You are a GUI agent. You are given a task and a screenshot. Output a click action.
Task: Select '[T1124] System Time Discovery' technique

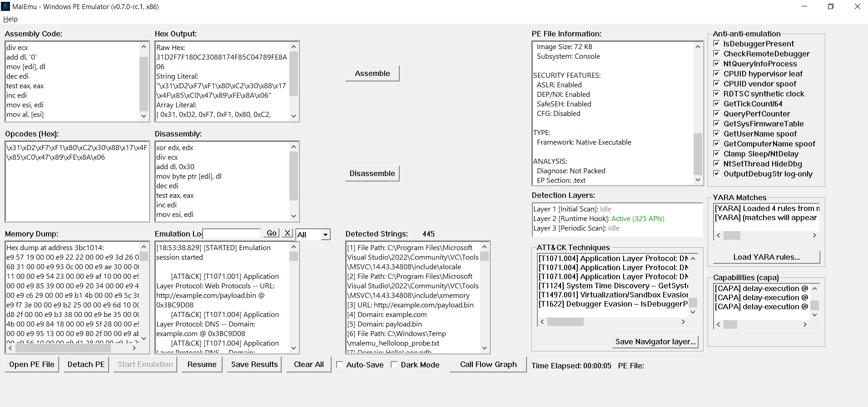coord(613,286)
